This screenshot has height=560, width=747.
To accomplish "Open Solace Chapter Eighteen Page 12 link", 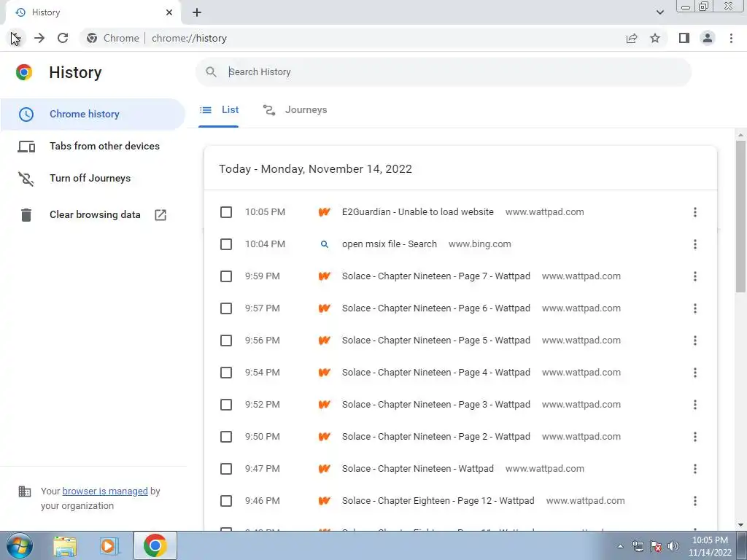I will pyautogui.click(x=438, y=501).
